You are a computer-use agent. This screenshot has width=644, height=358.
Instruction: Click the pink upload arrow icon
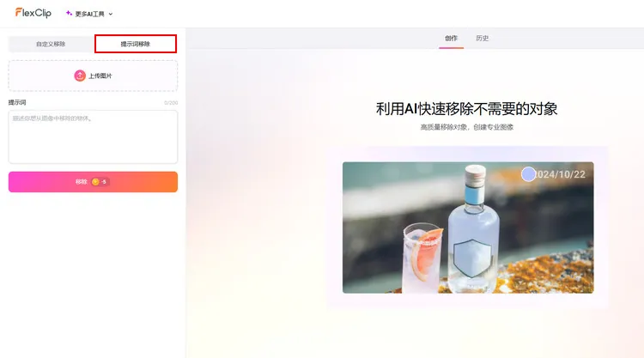click(80, 76)
